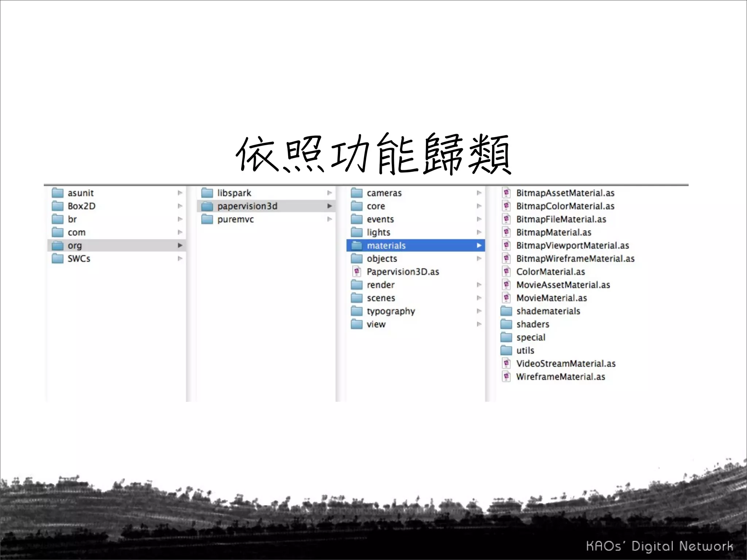Expand the materials folder arrow
This screenshot has height=560, width=747.
point(479,245)
